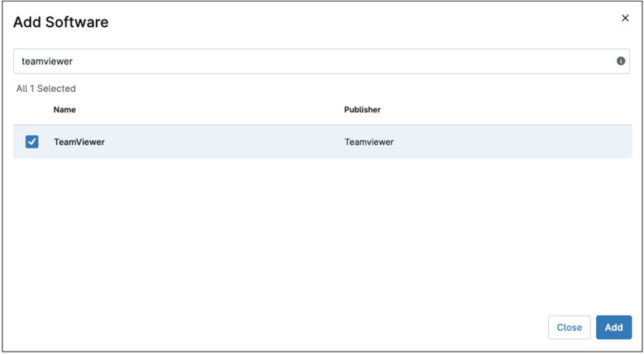
Task: Focus the teamviewer search field
Action: click(321, 61)
